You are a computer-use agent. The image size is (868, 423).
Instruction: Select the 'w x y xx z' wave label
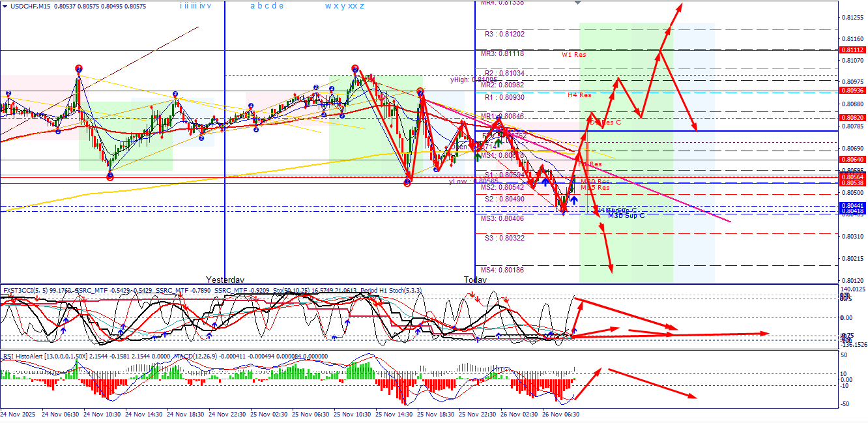[x=344, y=6]
